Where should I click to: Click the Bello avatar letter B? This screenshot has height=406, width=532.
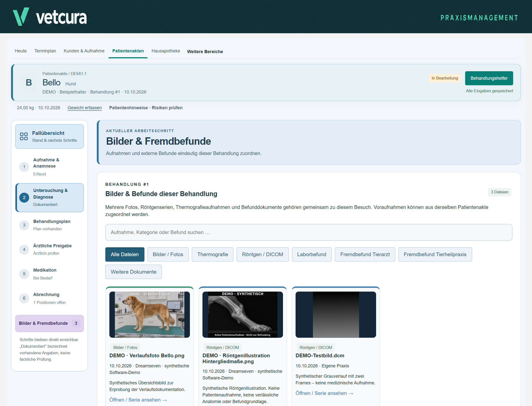(29, 83)
